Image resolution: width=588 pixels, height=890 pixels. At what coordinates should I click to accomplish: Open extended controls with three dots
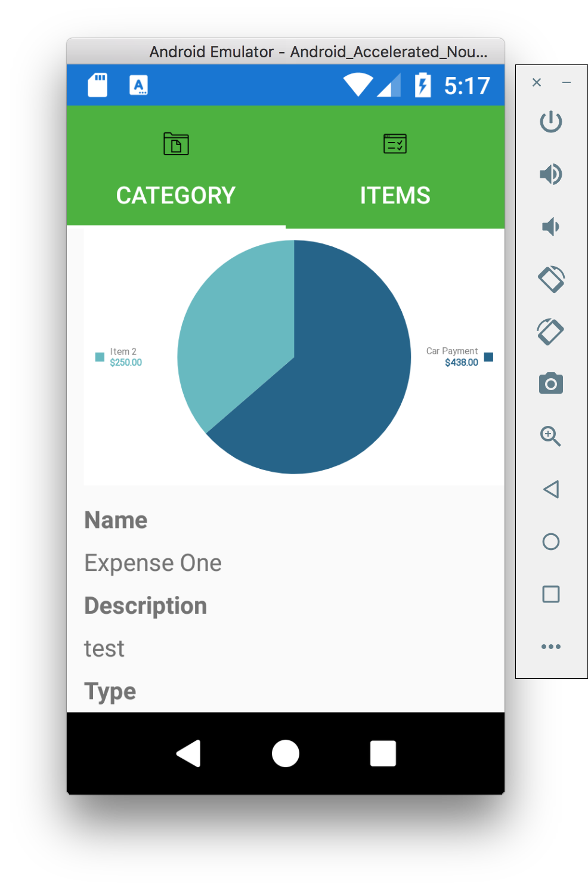click(x=551, y=647)
